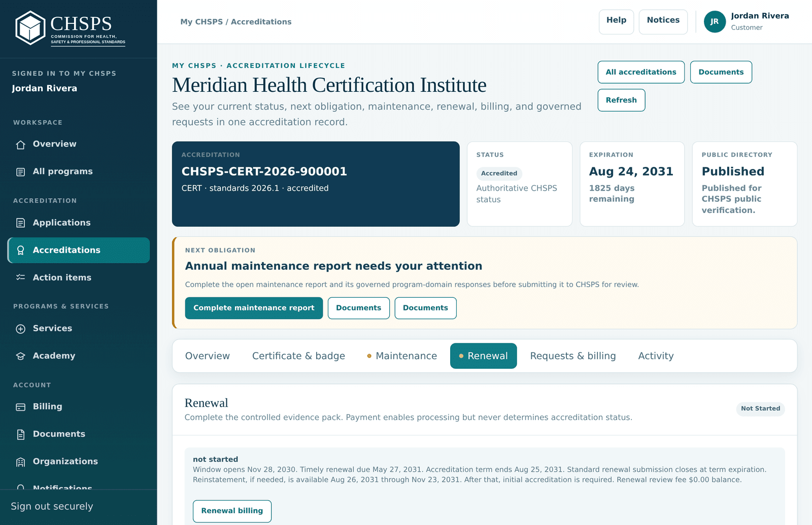Click the Documents file icon in sidebar
This screenshot has width=812, height=525.
click(x=21, y=434)
